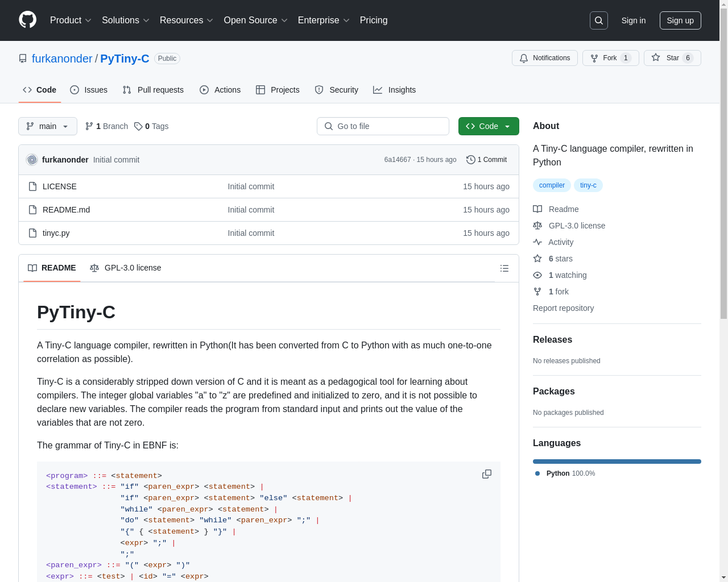Image resolution: width=728 pixels, height=582 pixels.
Task: Click the branch icon next to 1 Branch
Action: pos(89,126)
